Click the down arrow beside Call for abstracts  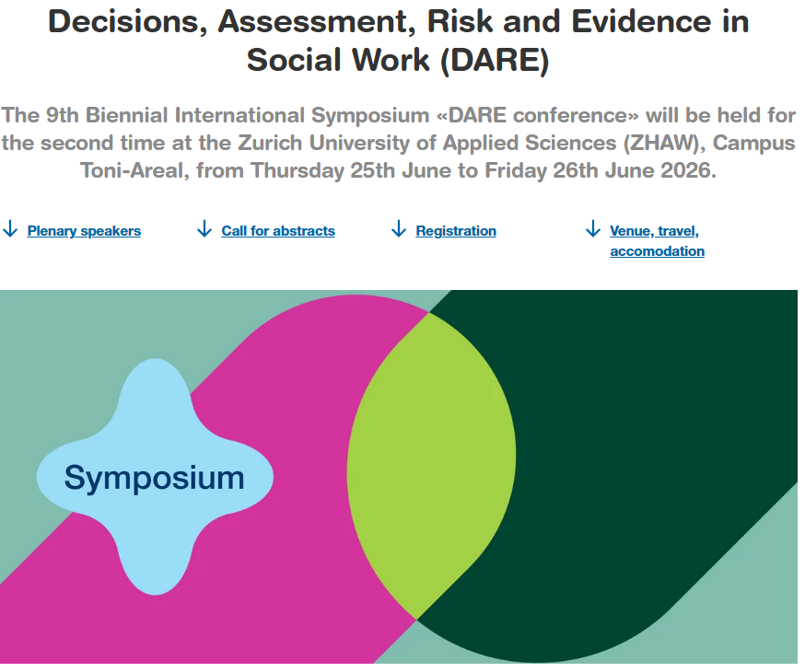[x=204, y=229]
